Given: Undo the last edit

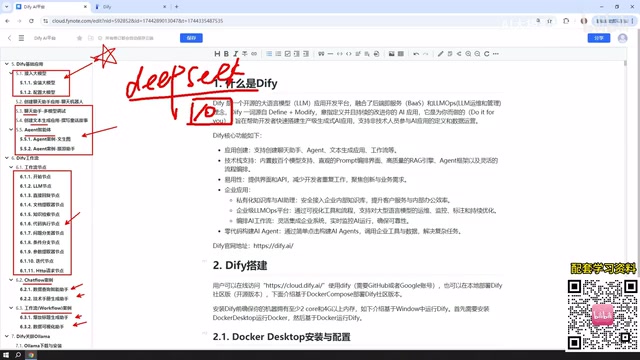Looking at the screenshot, I should (x=416, y=54).
